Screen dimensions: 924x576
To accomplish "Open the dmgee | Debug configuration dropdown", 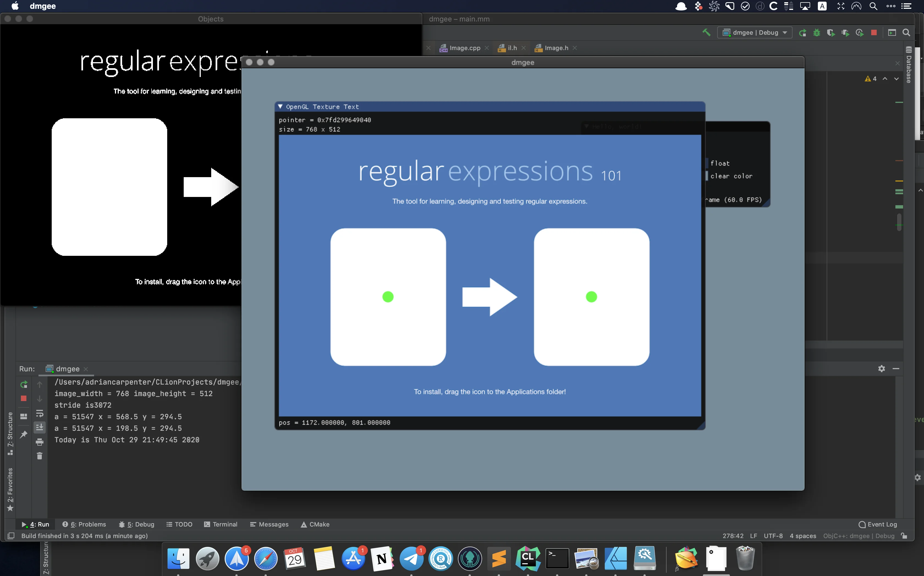I will pyautogui.click(x=755, y=33).
